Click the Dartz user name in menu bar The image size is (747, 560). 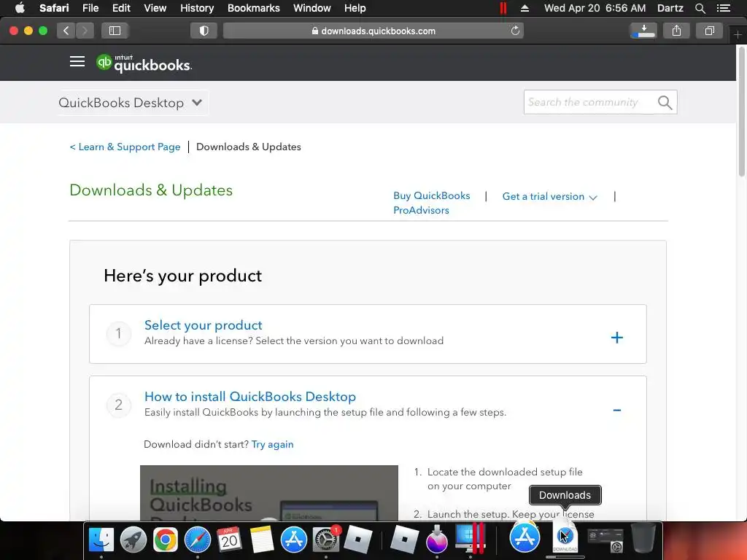[670, 8]
